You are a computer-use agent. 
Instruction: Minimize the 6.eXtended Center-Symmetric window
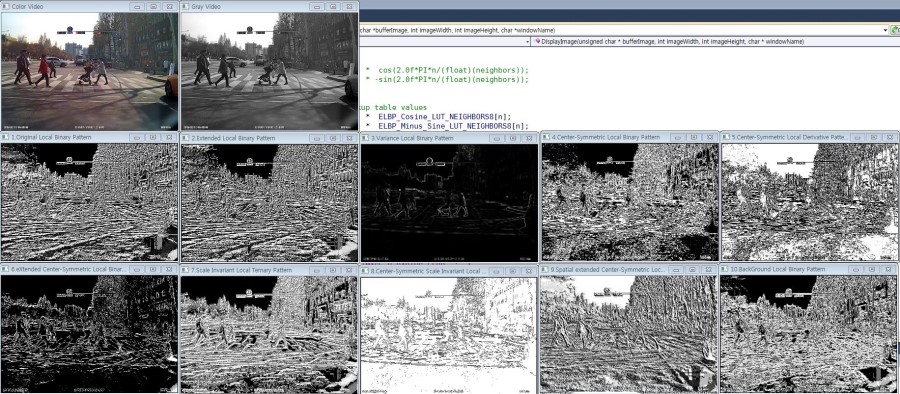coord(137,269)
